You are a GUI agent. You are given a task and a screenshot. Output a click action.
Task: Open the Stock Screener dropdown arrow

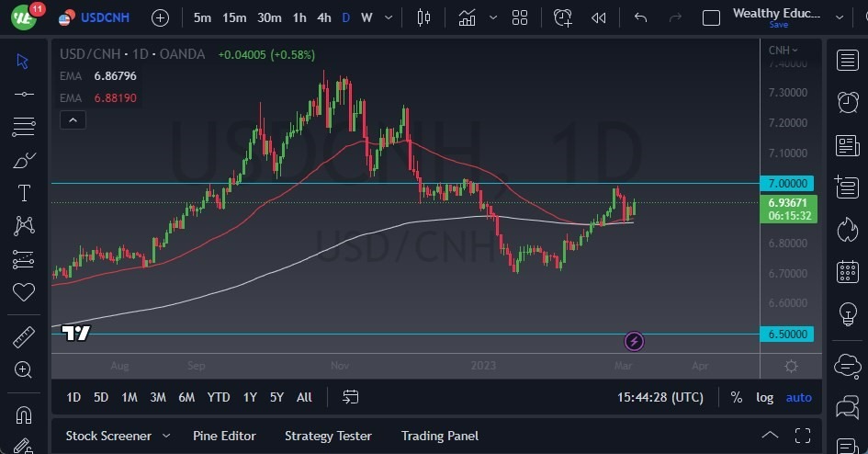166,436
